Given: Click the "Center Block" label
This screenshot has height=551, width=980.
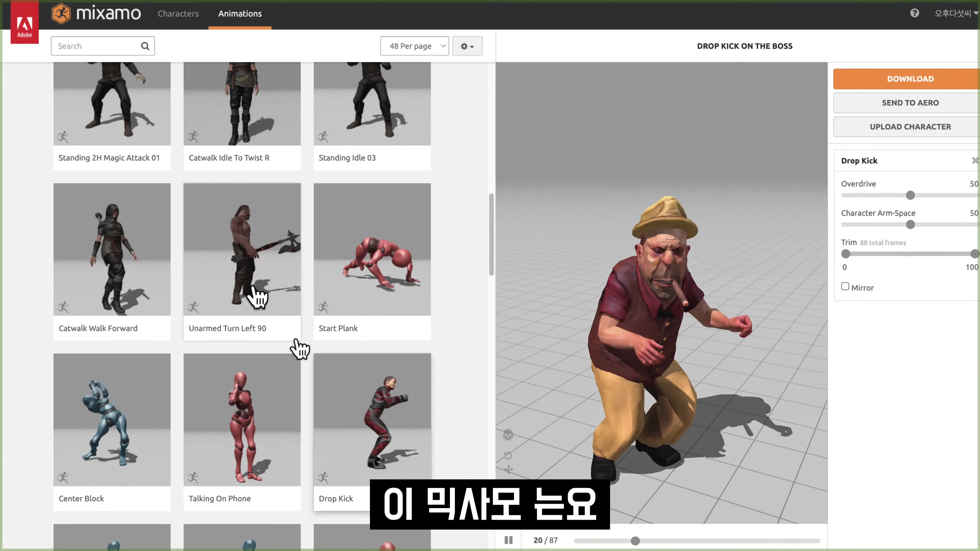Looking at the screenshot, I should point(81,499).
